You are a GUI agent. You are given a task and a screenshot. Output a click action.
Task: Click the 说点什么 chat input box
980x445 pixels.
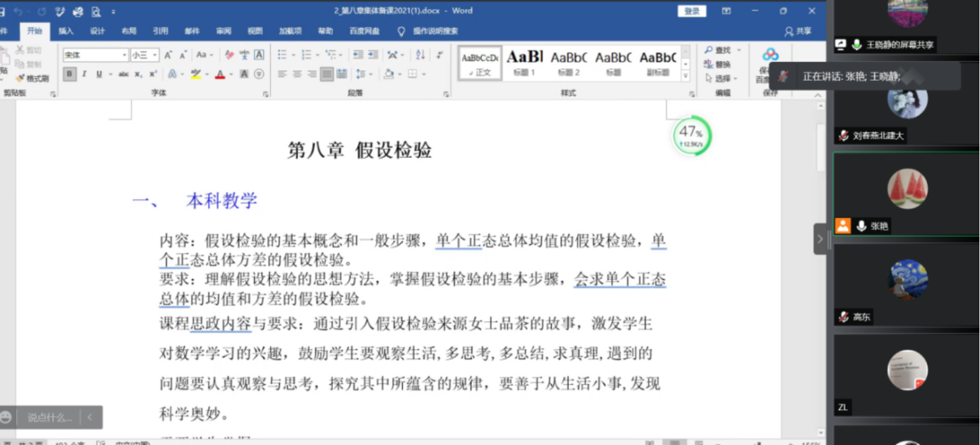pos(50,418)
